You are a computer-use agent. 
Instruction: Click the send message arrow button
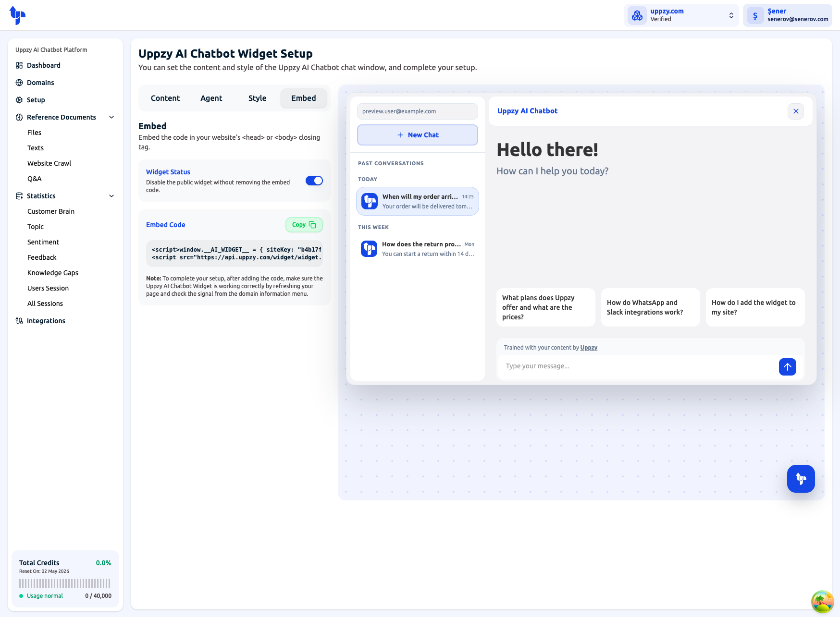coord(788,367)
